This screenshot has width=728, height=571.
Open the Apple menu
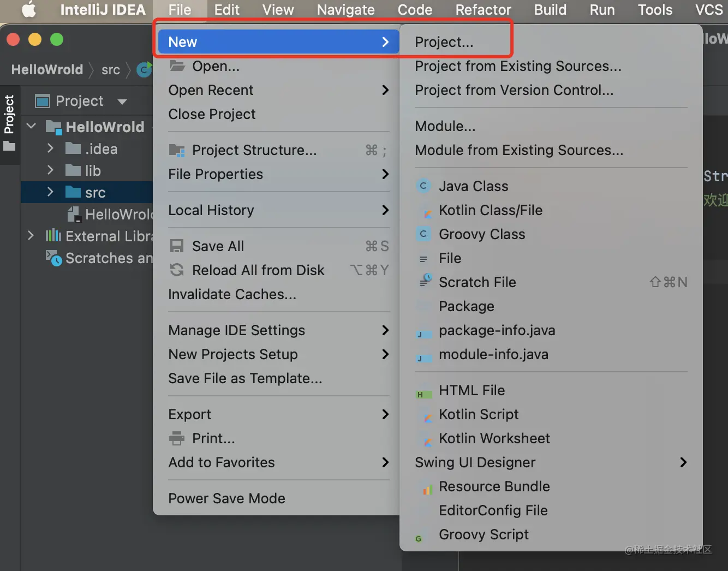[x=28, y=10]
